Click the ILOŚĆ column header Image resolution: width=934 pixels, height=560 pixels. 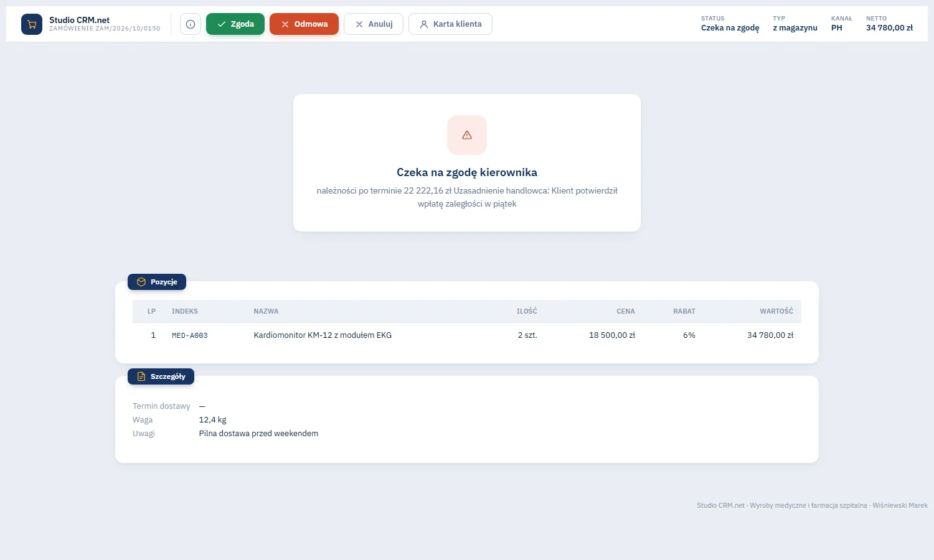pos(527,311)
